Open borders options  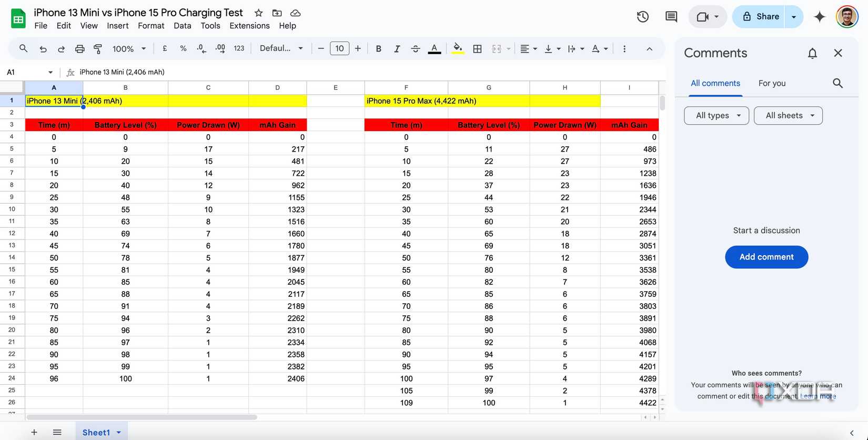tap(477, 48)
